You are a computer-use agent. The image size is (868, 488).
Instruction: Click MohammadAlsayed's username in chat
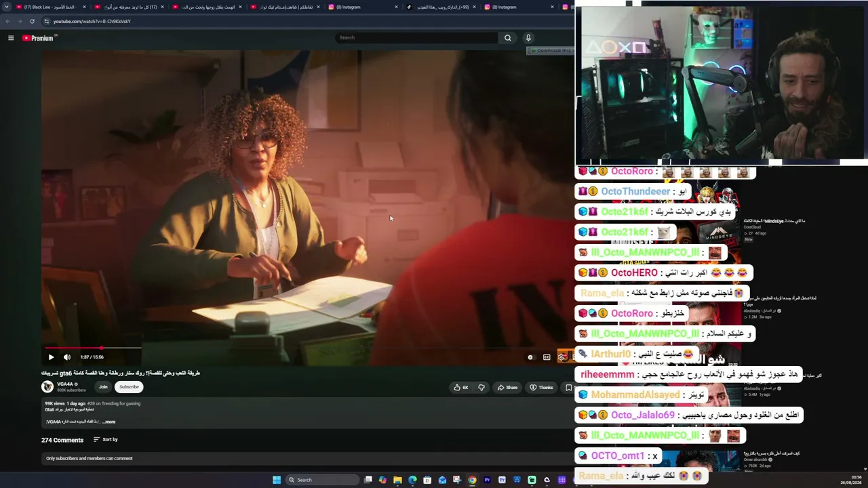click(635, 395)
